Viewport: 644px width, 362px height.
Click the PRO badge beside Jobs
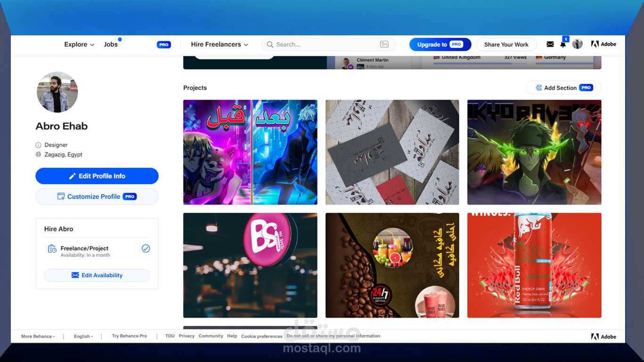tap(164, 45)
